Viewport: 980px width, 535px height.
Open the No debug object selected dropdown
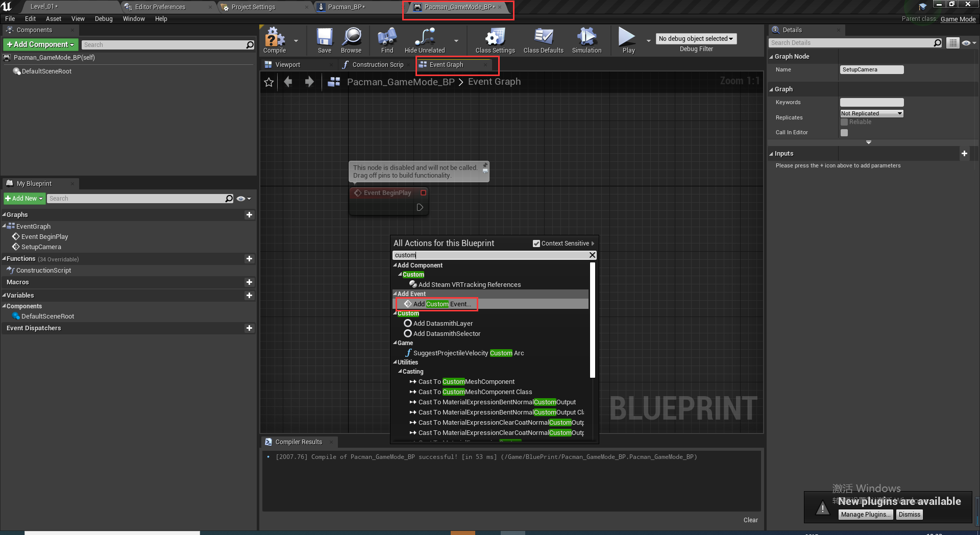(696, 38)
